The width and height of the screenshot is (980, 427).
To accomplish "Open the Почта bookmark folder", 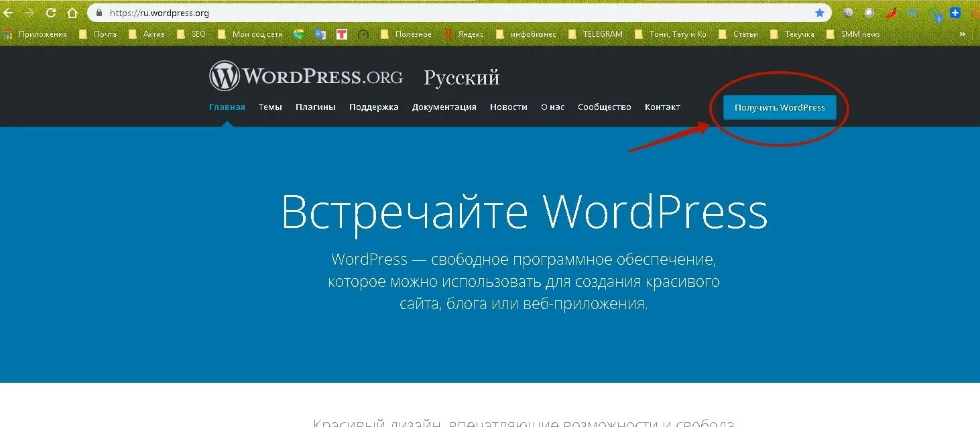I will [98, 34].
